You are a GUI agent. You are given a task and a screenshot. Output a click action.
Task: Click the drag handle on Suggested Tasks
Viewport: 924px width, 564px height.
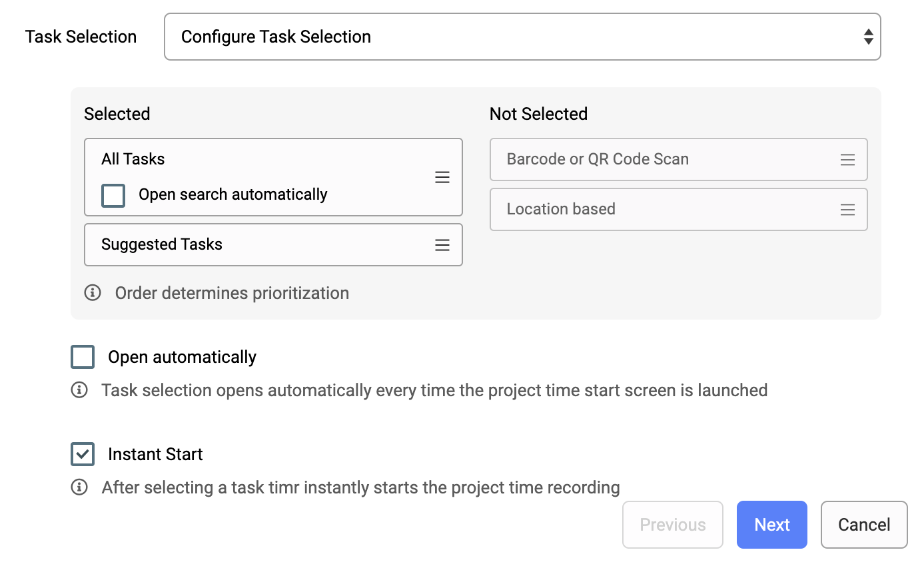pos(442,245)
